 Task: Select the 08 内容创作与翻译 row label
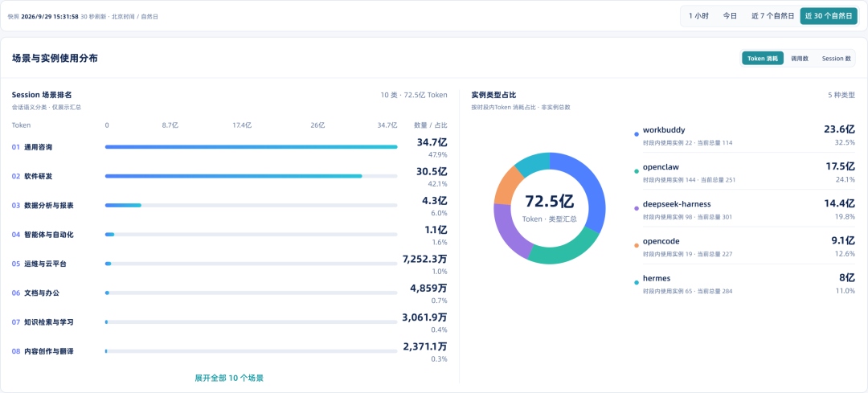[43, 351]
